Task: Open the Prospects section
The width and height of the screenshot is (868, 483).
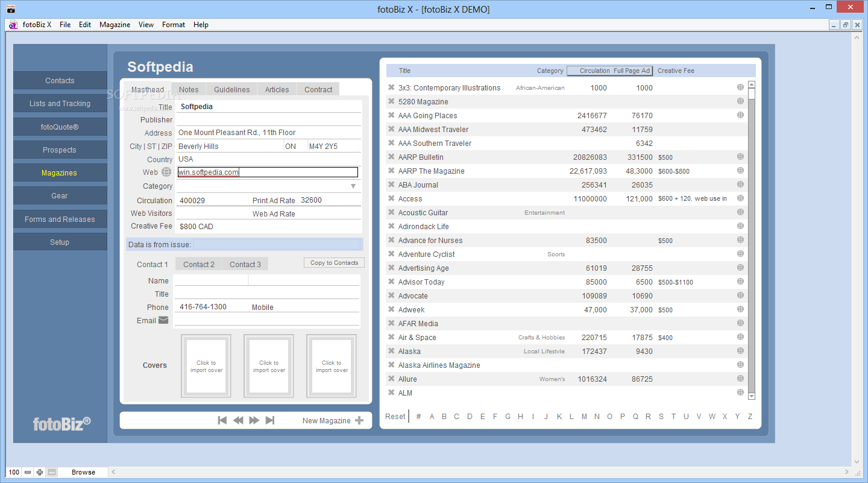Action: click(60, 150)
